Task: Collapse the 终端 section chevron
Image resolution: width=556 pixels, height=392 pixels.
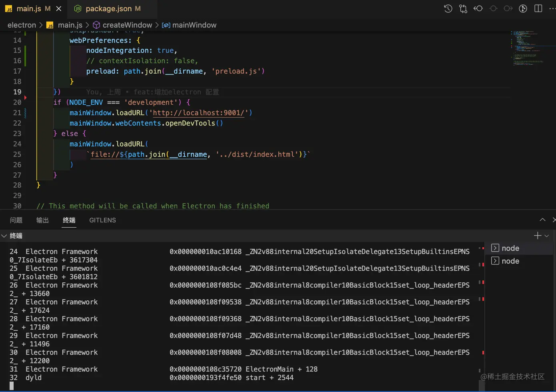Action: (x=4, y=236)
